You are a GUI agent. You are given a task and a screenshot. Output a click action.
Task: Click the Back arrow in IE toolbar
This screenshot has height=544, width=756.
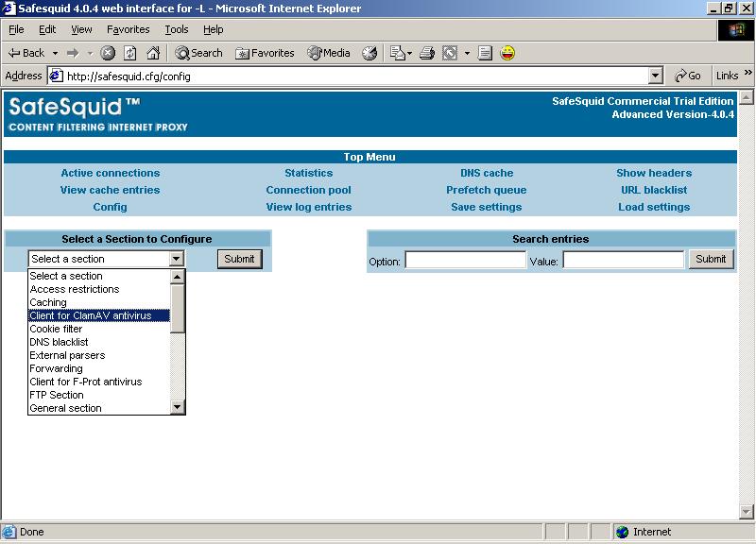26,53
